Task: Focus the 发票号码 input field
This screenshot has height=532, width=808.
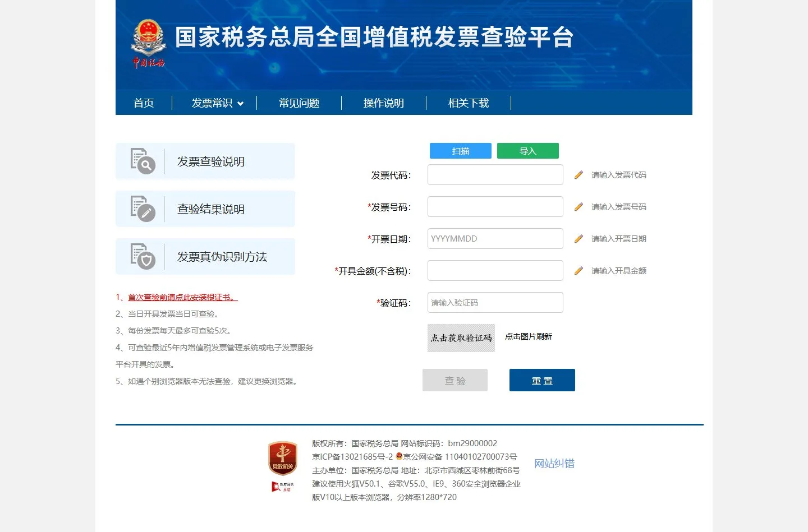Action: click(x=495, y=207)
